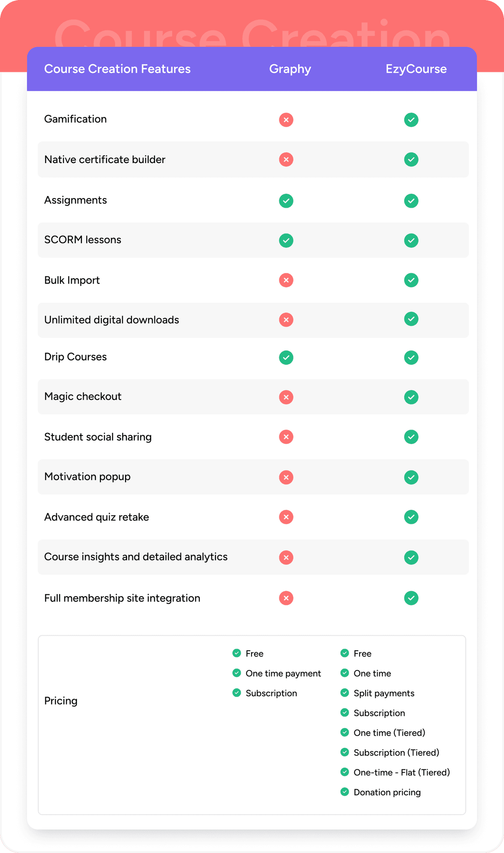Click the check beside Split payments
The image size is (504, 853).
coord(345,692)
